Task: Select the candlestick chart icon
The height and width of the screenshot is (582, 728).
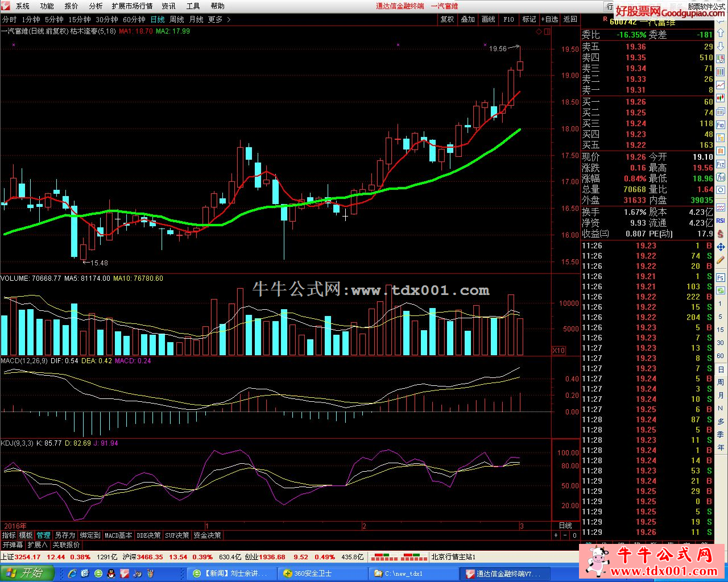Action: 721,98
